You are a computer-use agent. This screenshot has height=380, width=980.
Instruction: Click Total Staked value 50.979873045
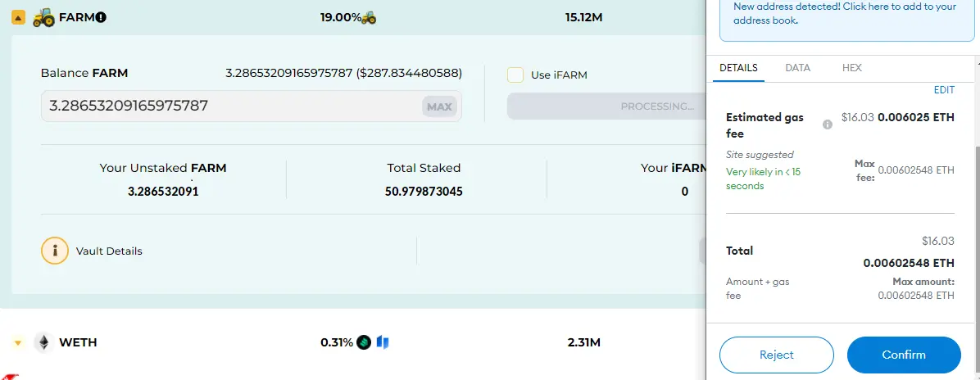pos(424,192)
